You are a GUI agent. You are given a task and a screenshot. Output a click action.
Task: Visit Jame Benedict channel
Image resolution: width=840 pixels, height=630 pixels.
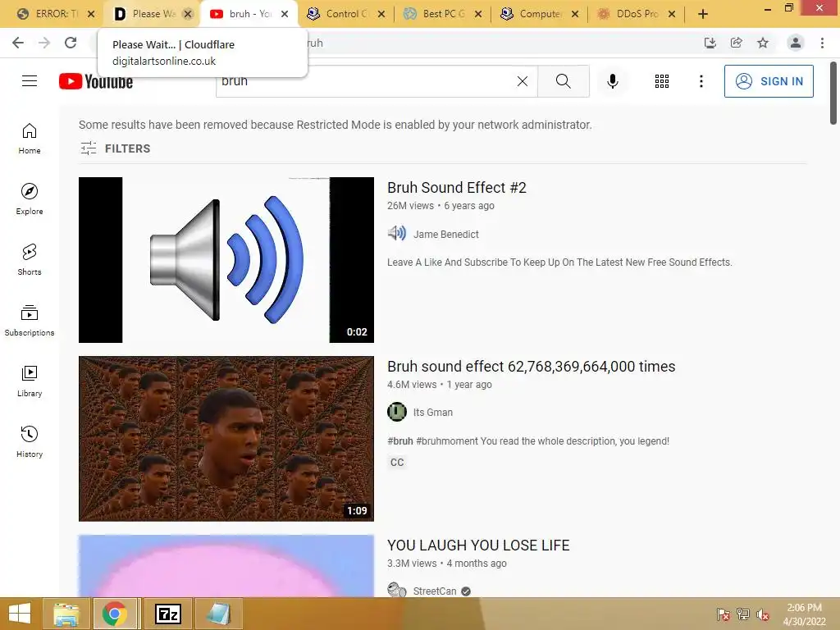445,234
